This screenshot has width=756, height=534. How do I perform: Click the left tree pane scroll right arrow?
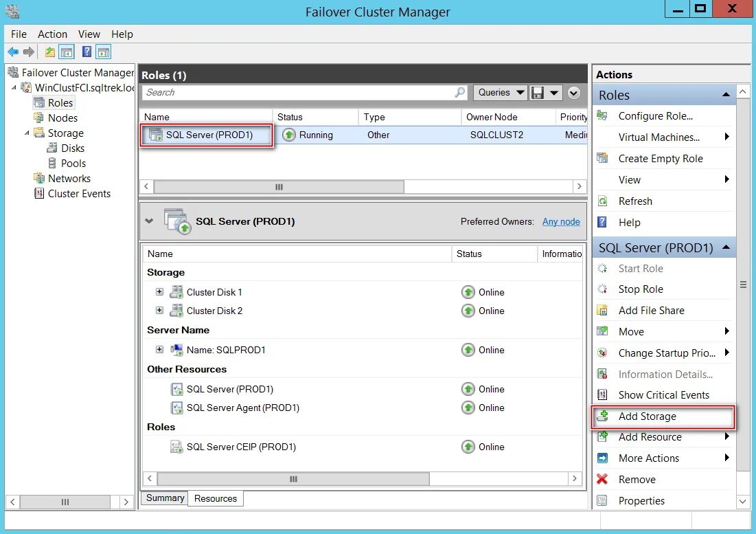126,502
